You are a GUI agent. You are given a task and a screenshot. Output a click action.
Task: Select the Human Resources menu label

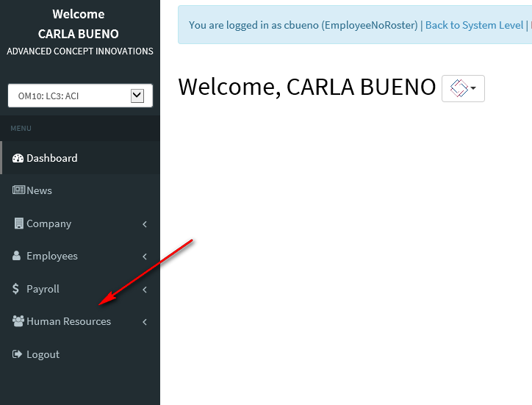pos(68,321)
